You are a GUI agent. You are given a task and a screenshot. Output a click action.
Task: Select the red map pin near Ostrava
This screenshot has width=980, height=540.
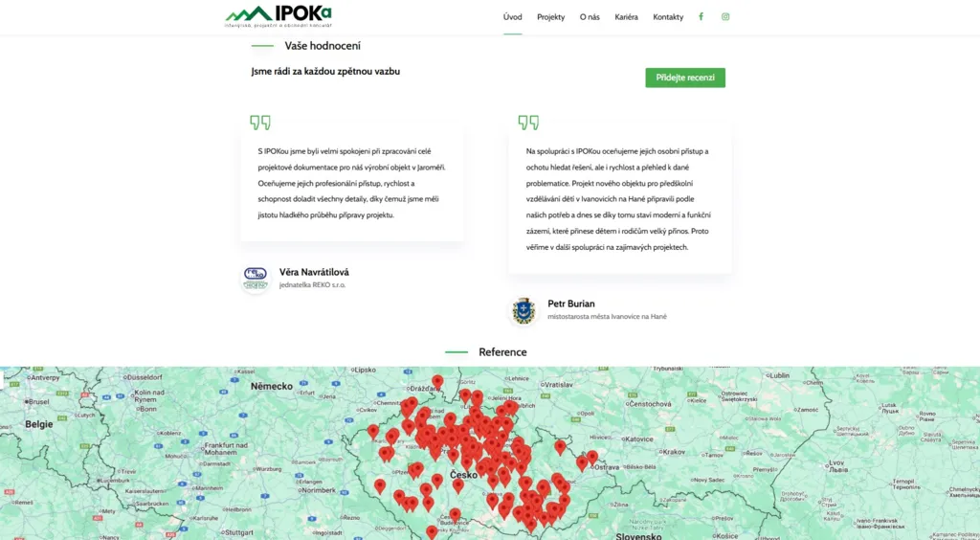(591, 457)
